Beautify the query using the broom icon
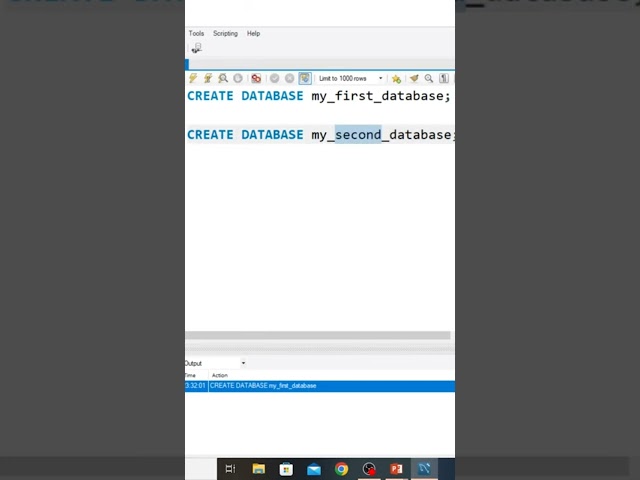This screenshot has width=640, height=480. tap(414, 78)
